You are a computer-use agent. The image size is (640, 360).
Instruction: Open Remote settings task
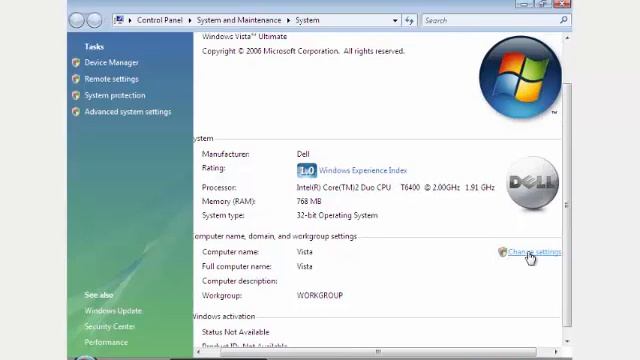click(111, 79)
